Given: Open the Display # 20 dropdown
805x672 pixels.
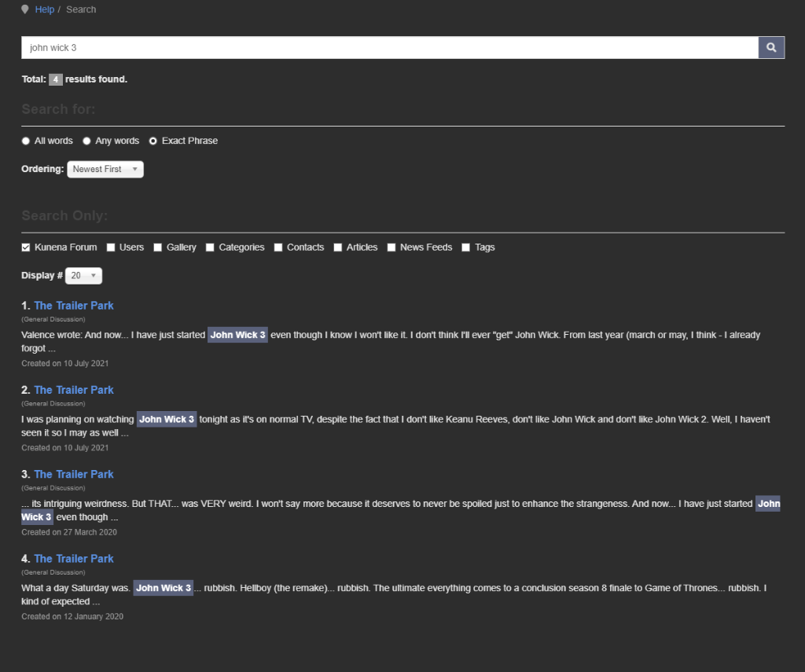Looking at the screenshot, I should pos(83,276).
